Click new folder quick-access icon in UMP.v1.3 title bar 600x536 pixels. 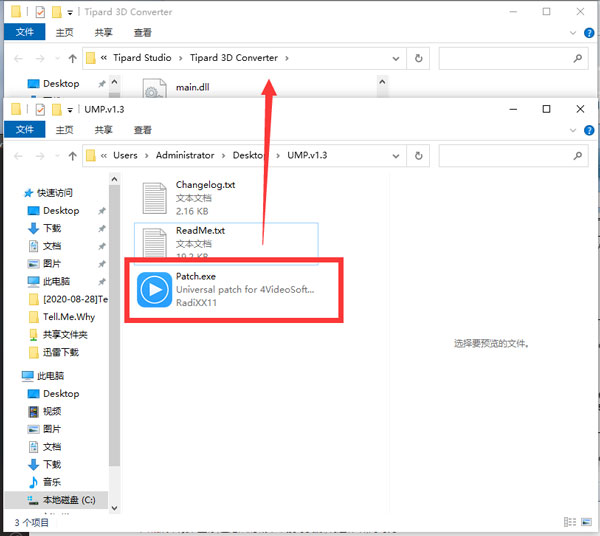coord(57,110)
